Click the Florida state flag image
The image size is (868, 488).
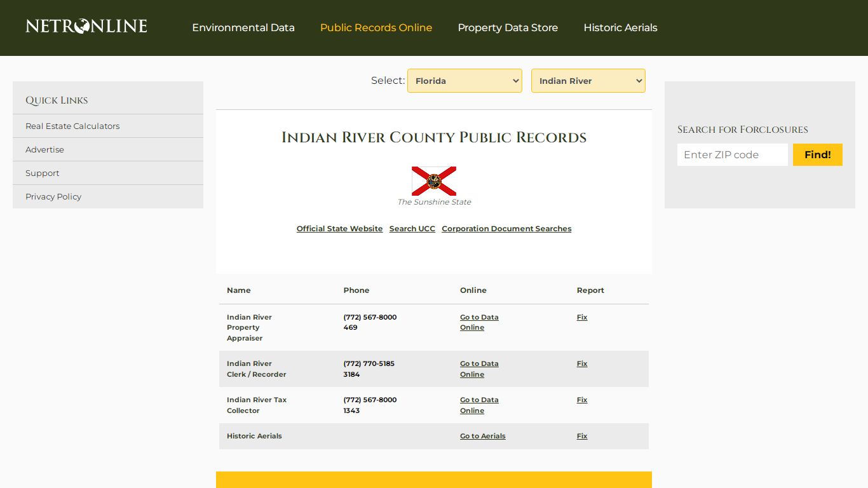(434, 181)
